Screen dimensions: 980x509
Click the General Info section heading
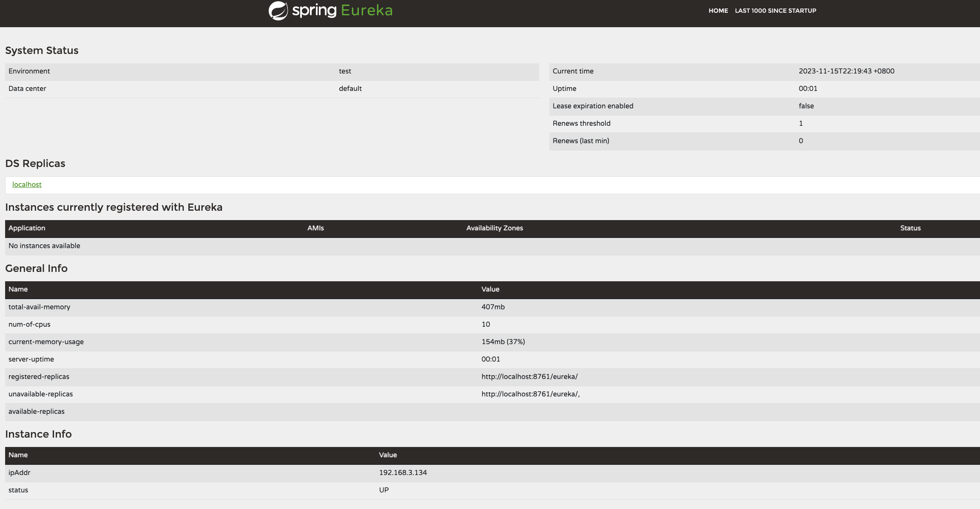[x=36, y=268]
